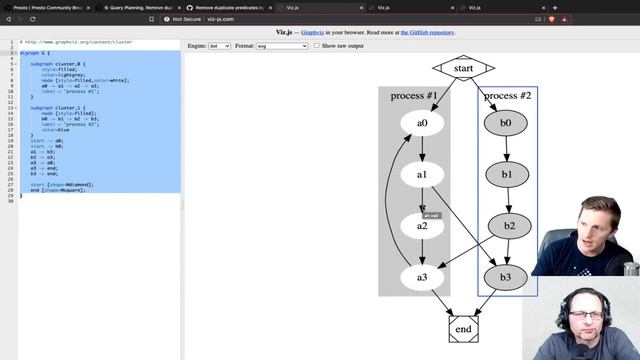Click the 'Viz.js' title in the header
This screenshot has height=360, width=640.
click(284, 32)
